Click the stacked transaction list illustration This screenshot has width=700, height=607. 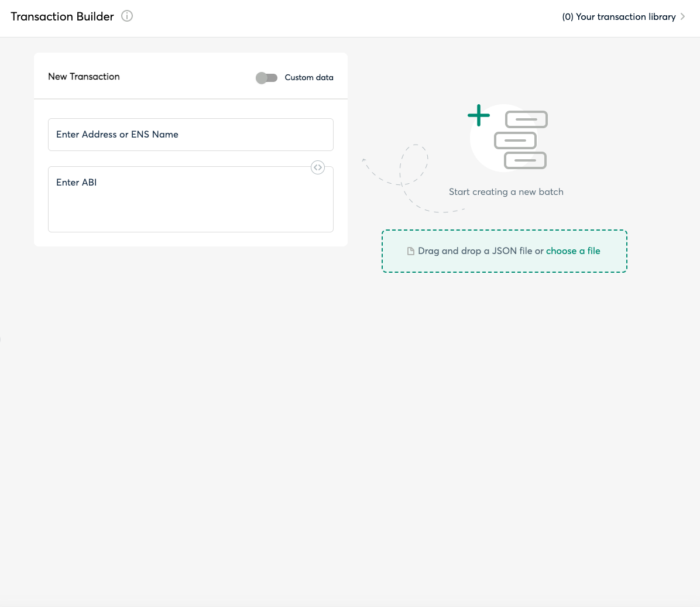(x=521, y=139)
